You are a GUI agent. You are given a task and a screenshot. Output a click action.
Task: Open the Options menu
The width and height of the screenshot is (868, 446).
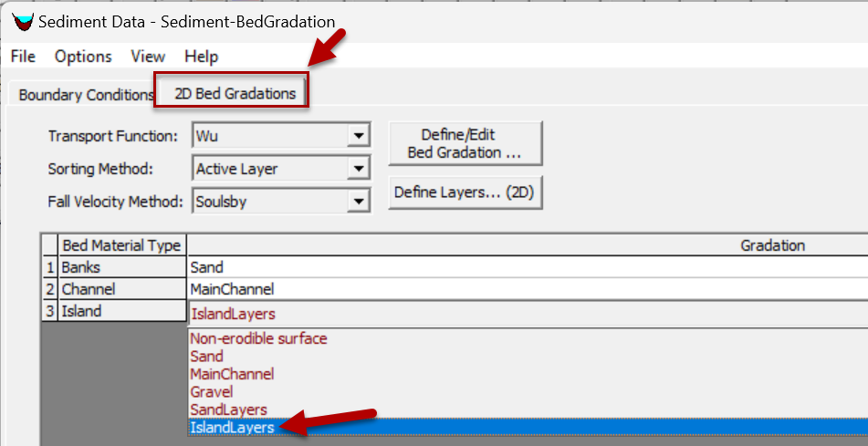coord(83,57)
